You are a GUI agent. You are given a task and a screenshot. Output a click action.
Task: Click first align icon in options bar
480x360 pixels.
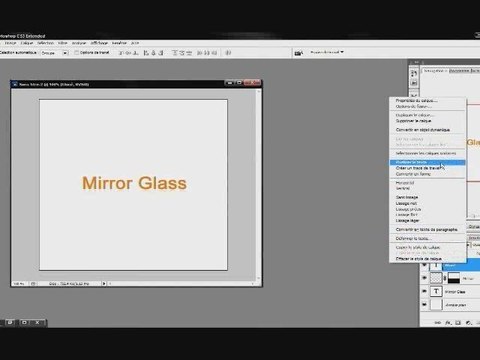(121, 53)
